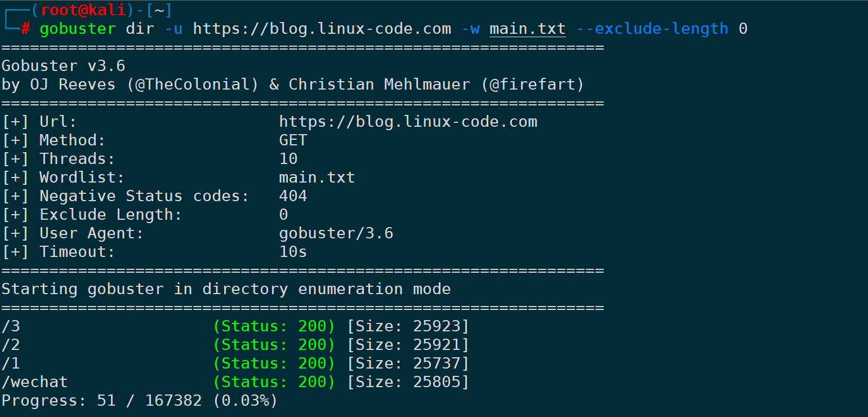Click the '/2' result path

click(x=11, y=345)
